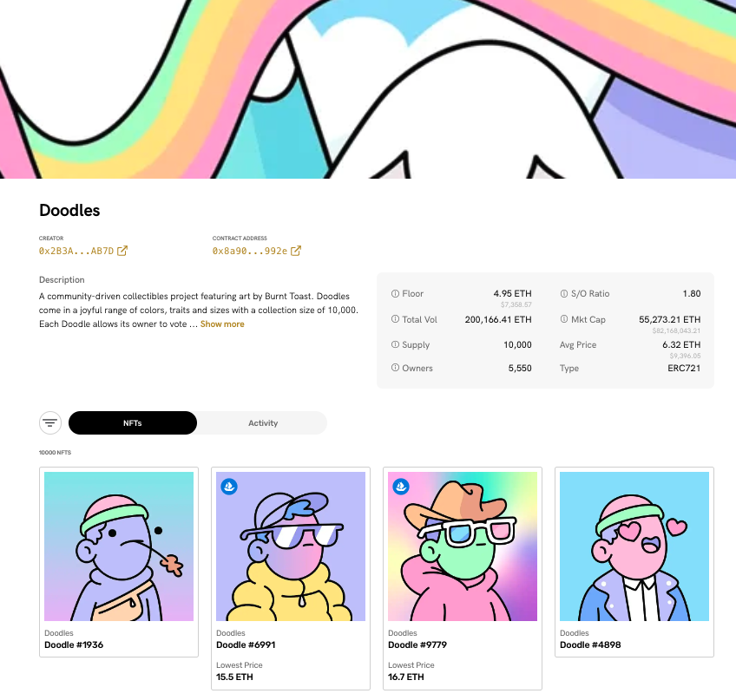Open creator address 0x2B3A...AB7D link

(76, 251)
